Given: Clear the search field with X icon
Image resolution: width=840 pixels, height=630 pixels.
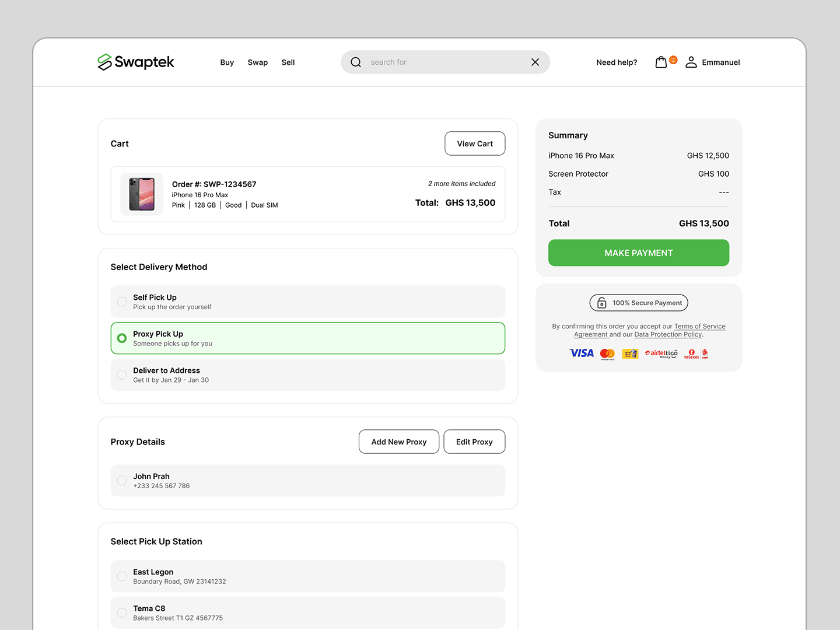Looking at the screenshot, I should click(x=535, y=62).
